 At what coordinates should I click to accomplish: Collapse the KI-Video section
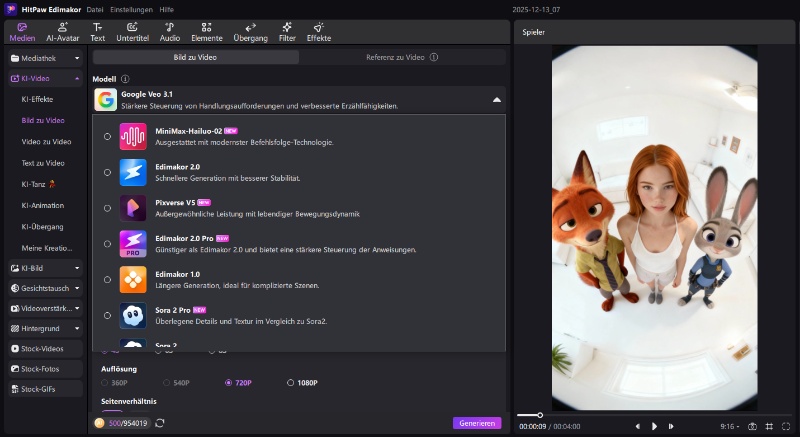[x=77, y=79]
